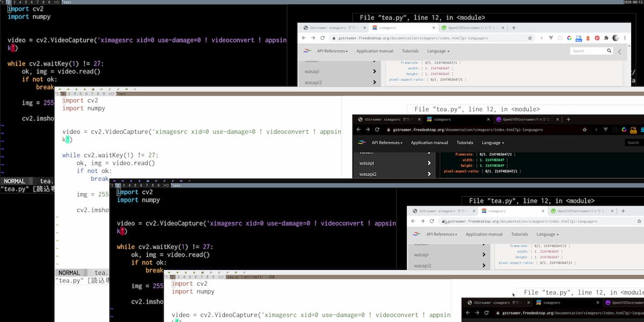Open the Tutorials link in the topmost browser
Viewport: 644px width, 322px height.
pyautogui.click(x=411, y=51)
